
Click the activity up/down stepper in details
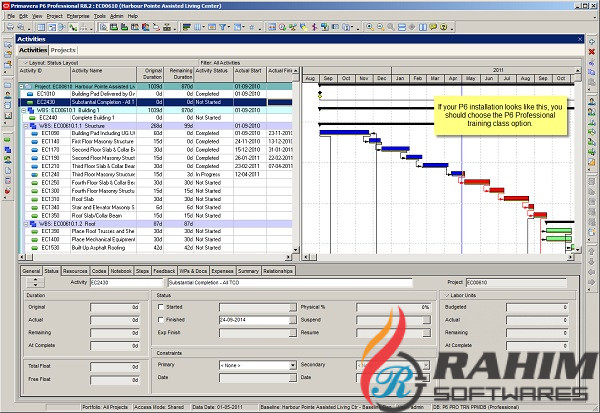click(36, 282)
